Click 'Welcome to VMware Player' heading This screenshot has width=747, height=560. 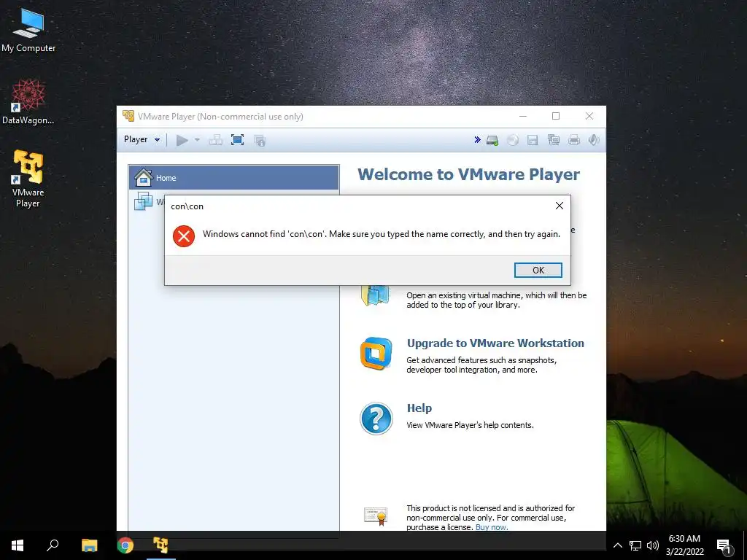[x=469, y=174]
